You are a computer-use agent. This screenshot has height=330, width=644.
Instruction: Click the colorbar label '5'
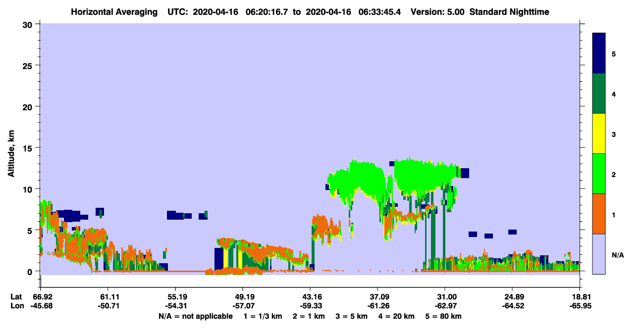(614, 54)
